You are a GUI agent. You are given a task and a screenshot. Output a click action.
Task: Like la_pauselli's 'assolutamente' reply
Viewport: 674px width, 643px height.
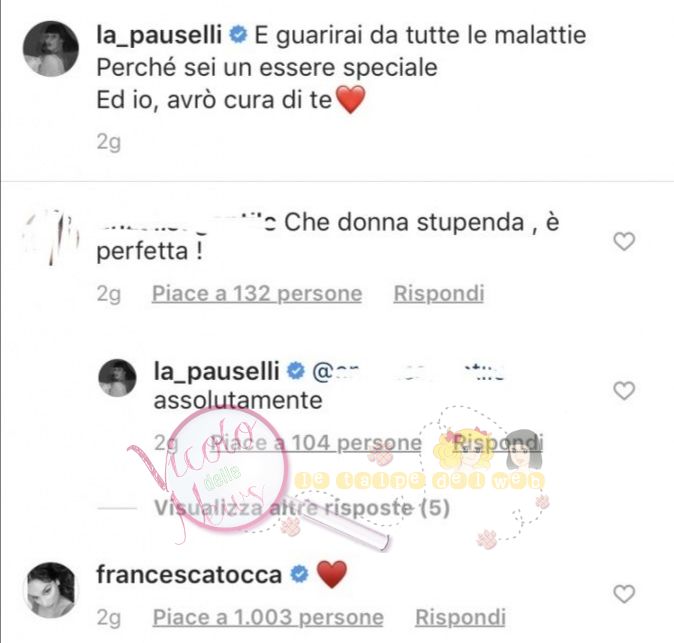(624, 391)
